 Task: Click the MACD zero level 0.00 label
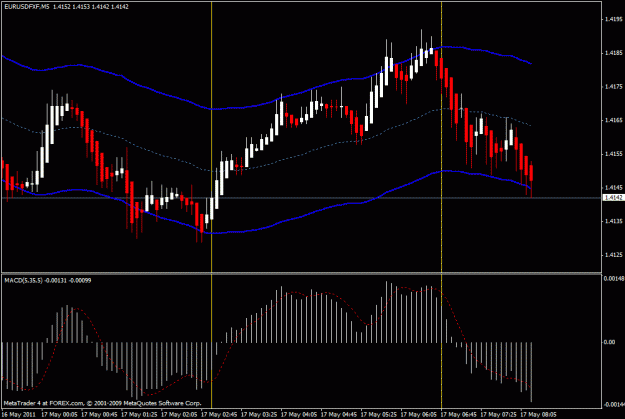[610, 342]
